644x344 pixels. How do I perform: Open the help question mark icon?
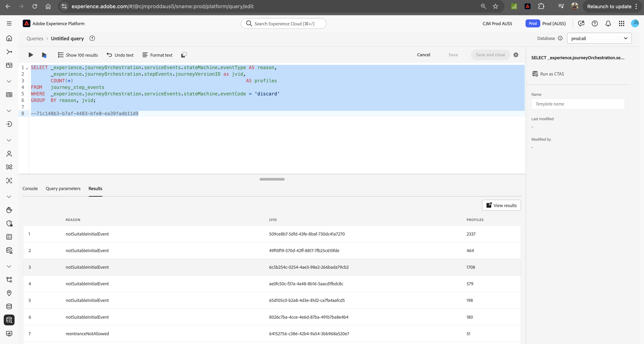pos(595,23)
